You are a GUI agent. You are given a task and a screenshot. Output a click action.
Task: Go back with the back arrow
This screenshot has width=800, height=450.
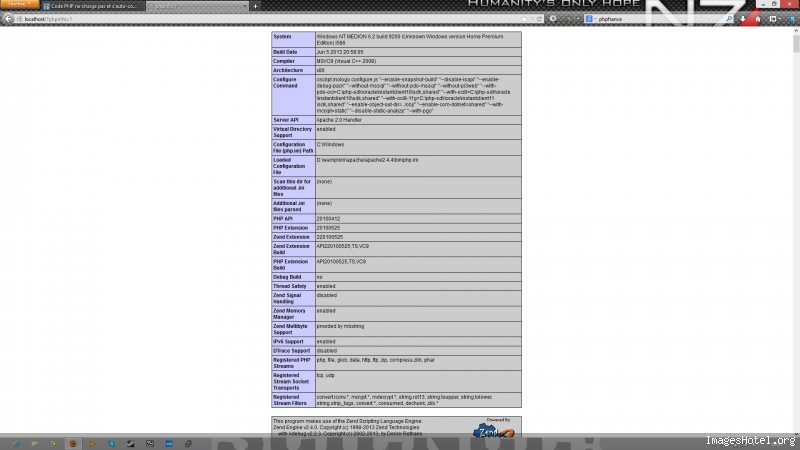(8, 19)
